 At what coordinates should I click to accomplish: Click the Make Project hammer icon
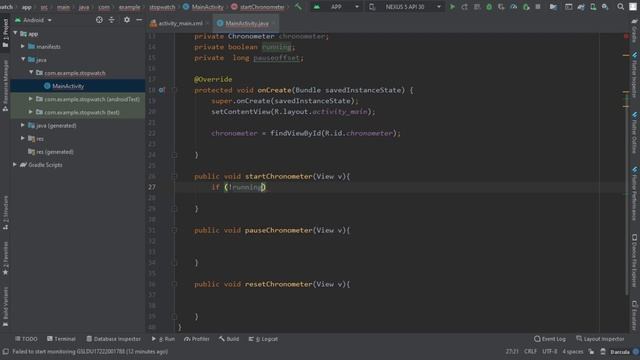pos(298,7)
